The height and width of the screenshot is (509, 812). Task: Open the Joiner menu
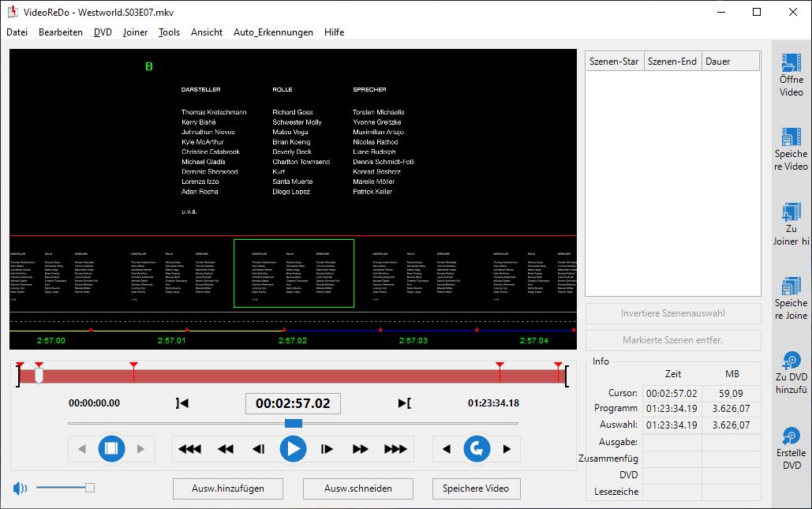click(x=135, y=32)
